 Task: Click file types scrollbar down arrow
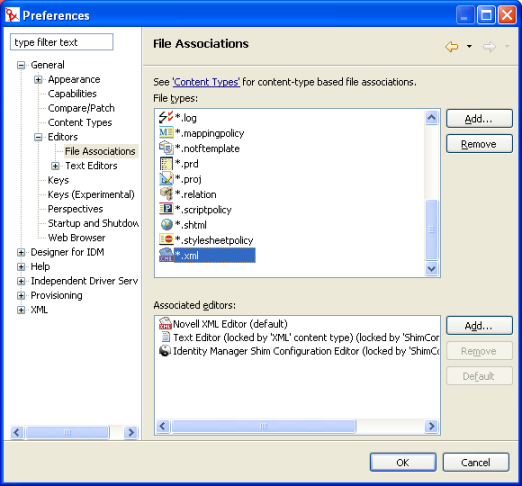tap(431, 269)
